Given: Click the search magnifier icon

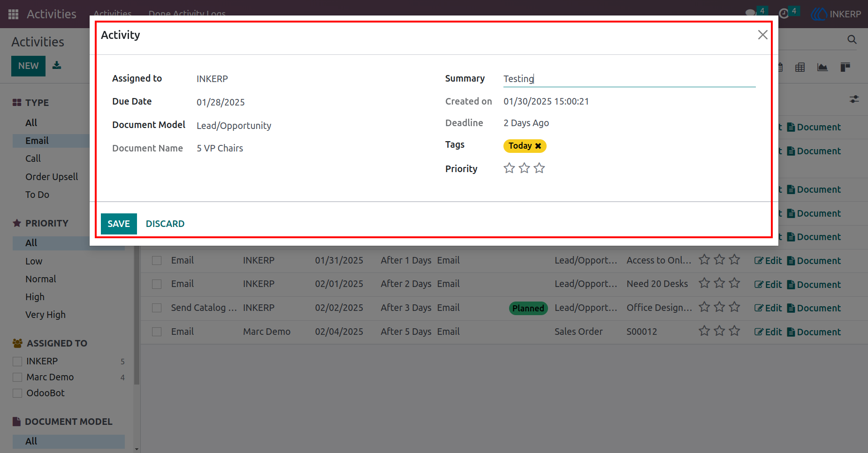Looking at the screenshot, I should point(852,40).
